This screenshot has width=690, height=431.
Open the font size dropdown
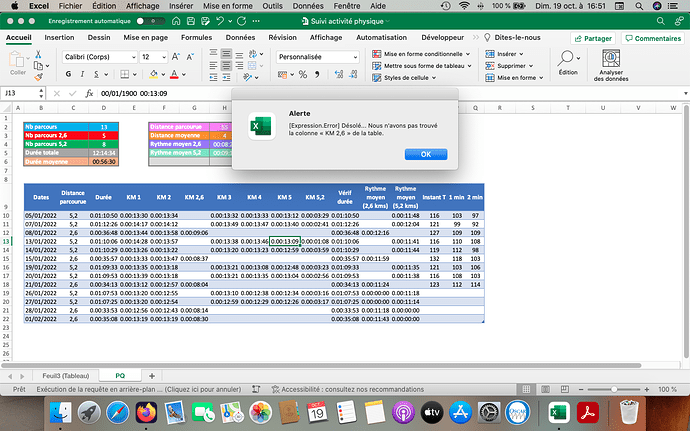pyautogui.click(x=165, y=57)
